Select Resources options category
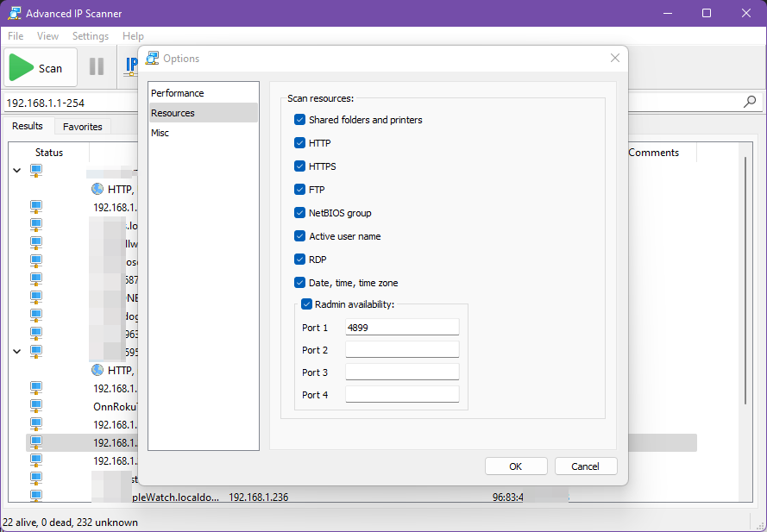The image size is (767, 532). click(x=204, y=113)
